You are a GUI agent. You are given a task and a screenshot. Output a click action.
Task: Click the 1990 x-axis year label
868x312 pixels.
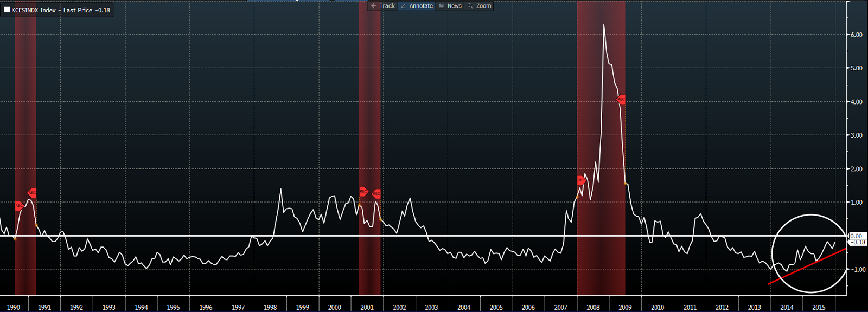[13, 307]
